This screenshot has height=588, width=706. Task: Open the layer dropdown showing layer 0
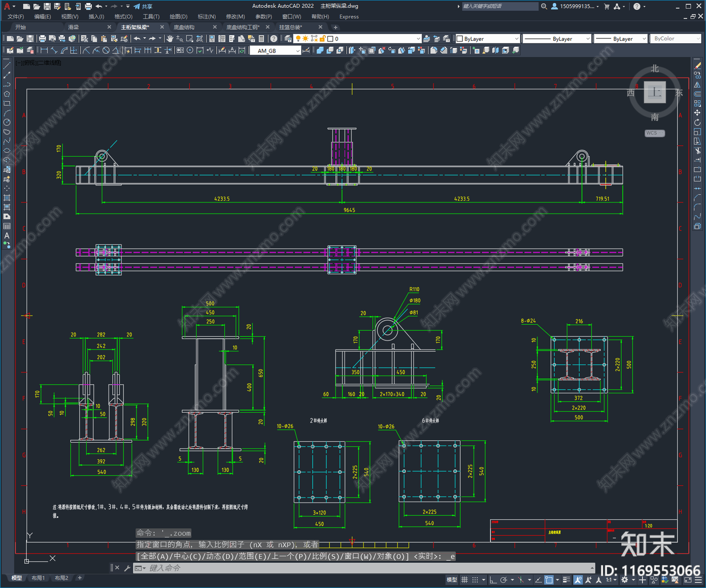pos(357,39)
